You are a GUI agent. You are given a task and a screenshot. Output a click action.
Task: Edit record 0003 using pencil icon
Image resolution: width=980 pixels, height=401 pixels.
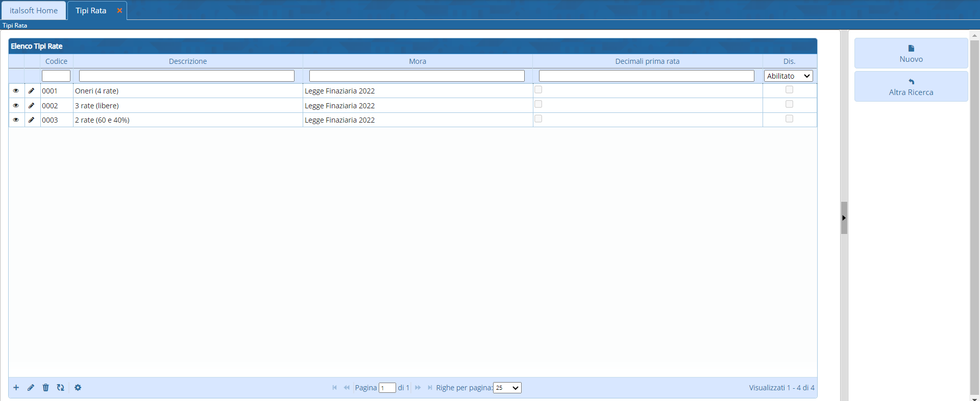[32, 120]
